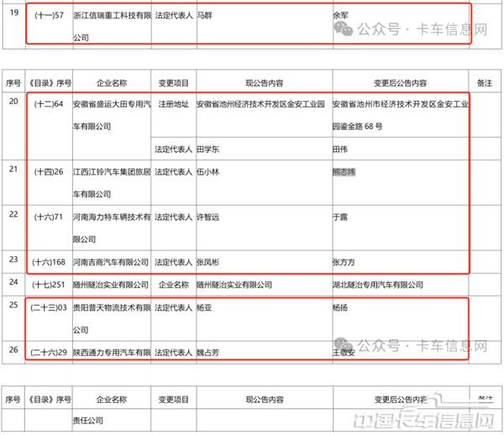Image resolution: width=504 pixels, height=435 pixels.
Task: Select the name 魏占芳
Action: [208, 353]
